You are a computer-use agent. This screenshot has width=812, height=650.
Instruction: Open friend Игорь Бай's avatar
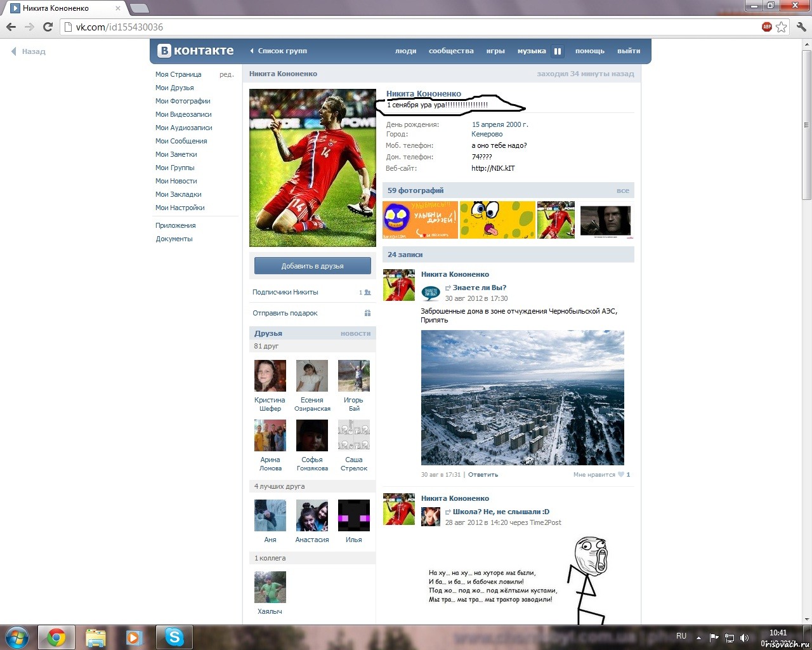click(x=354, y=376)
